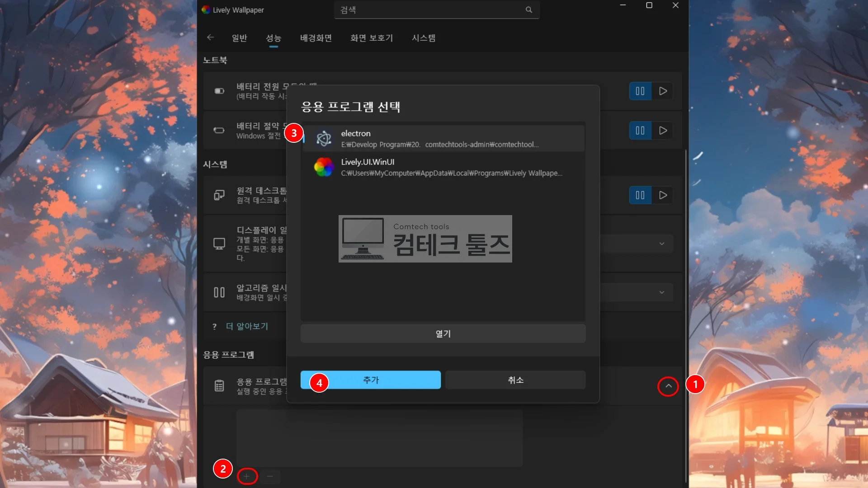Select the Lively.UI.WinUI path text row
Image resolution: width=868 pixels, height=488 pixels.
[452, 173]
